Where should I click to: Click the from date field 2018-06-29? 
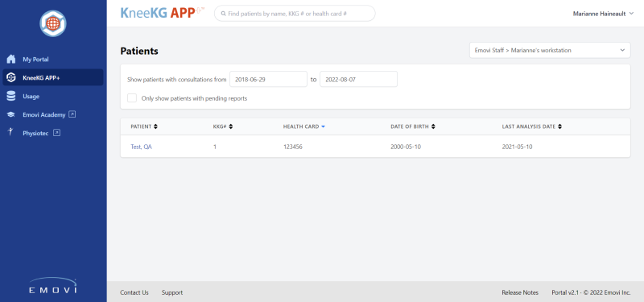[268, 79]
